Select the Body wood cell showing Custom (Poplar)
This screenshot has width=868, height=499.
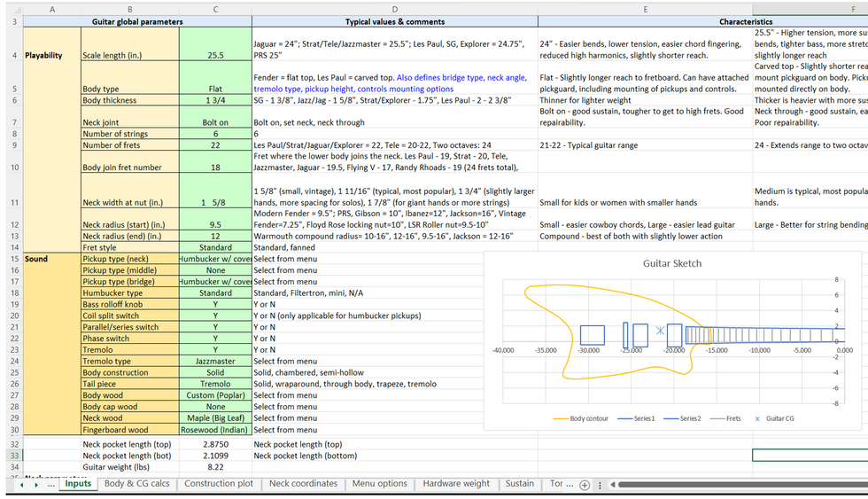[215, 395]
